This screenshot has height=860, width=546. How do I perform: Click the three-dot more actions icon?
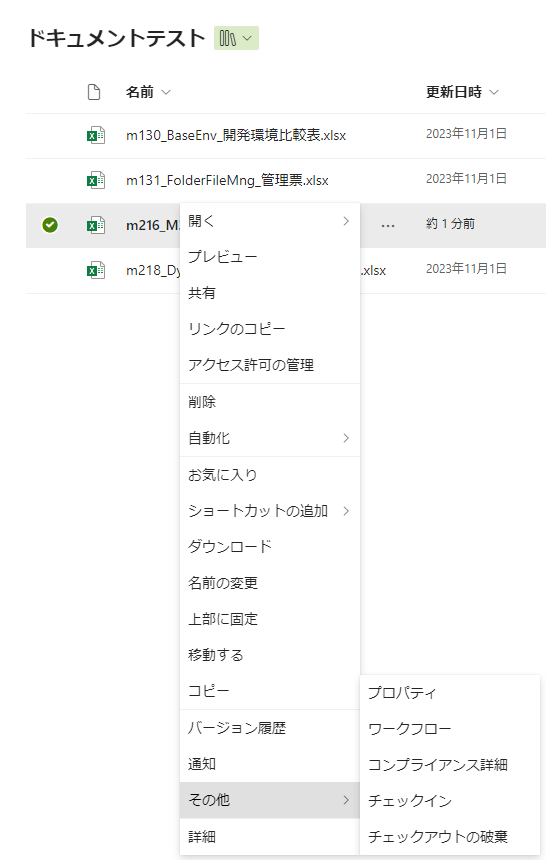[x=388, y=225]
